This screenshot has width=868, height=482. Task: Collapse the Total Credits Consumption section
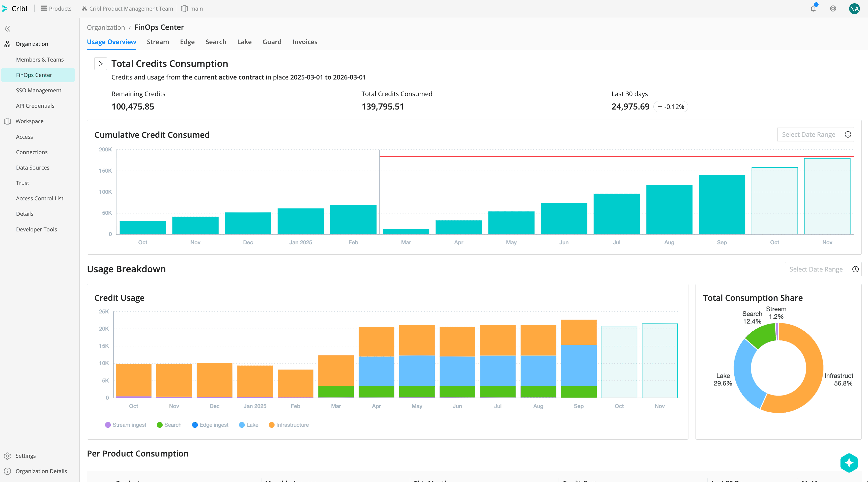pos(100,63)
